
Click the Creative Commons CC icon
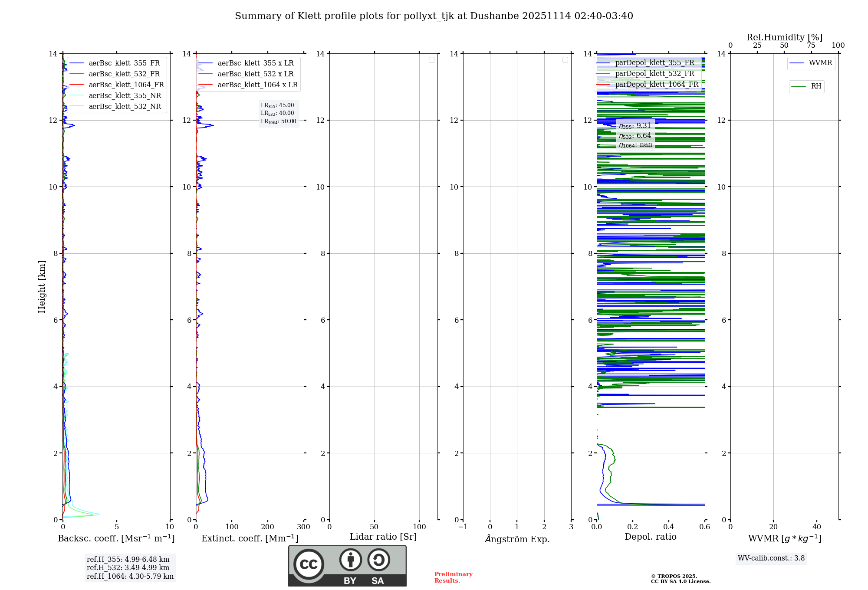click(309, 564)
